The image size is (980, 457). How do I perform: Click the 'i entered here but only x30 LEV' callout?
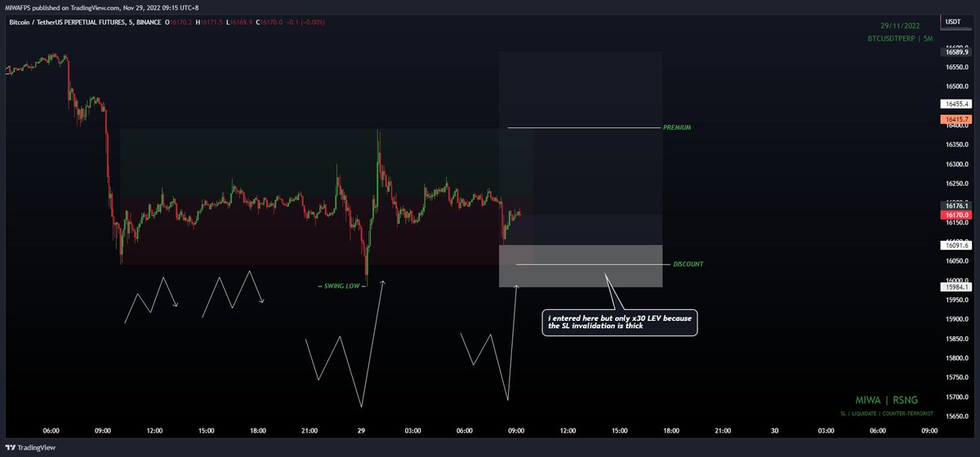(x=621, y=322)
